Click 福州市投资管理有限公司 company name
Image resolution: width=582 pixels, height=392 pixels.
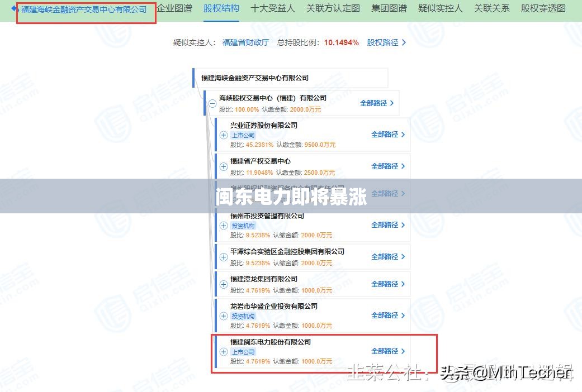[267, 216]
